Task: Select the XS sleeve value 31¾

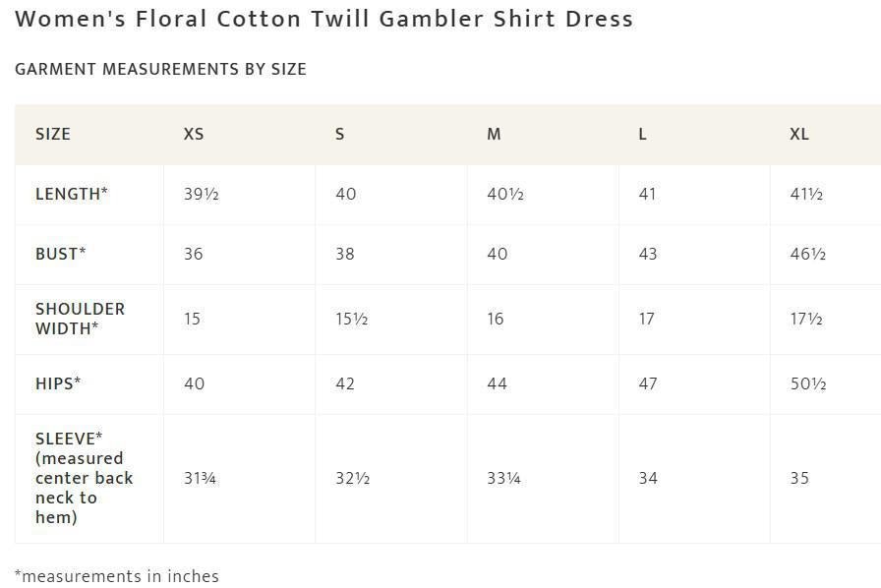Action: (200, 478)
